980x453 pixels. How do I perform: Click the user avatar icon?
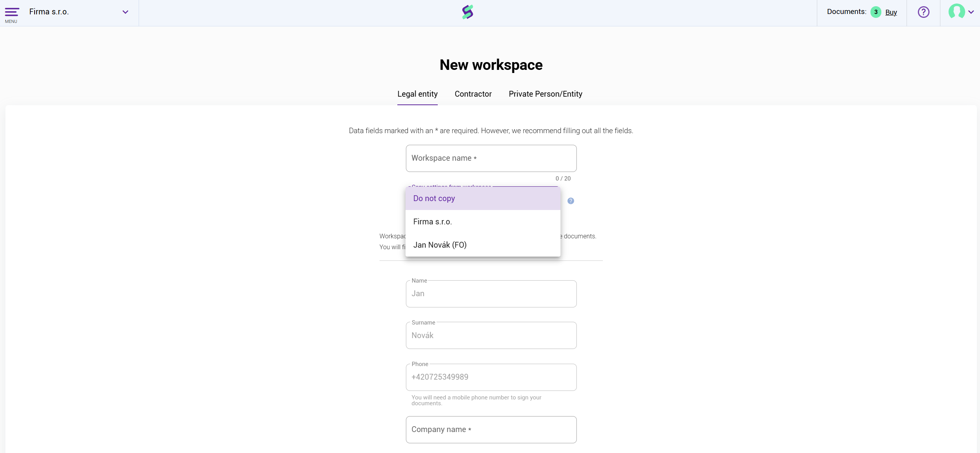tap(956, 12)
